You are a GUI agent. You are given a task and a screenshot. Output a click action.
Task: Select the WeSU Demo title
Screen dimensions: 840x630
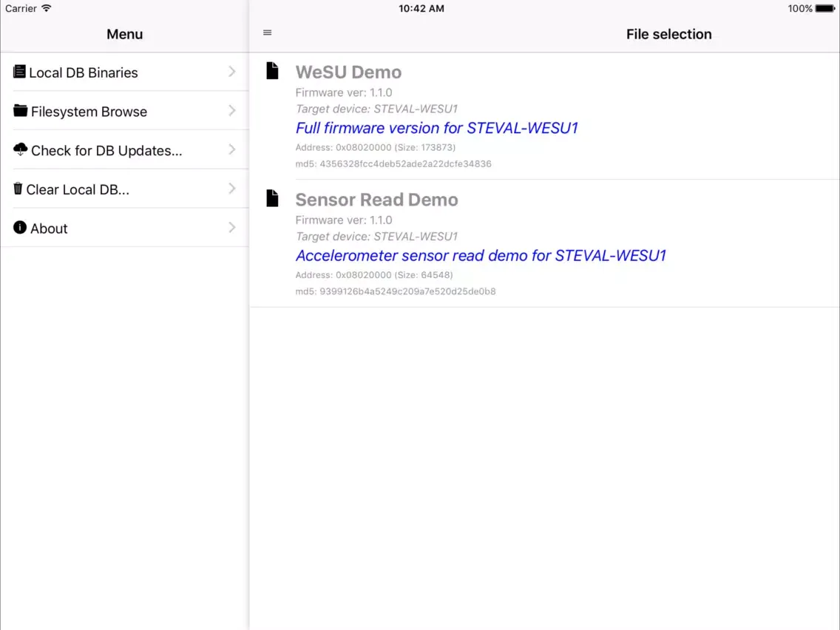pos(348,72)
